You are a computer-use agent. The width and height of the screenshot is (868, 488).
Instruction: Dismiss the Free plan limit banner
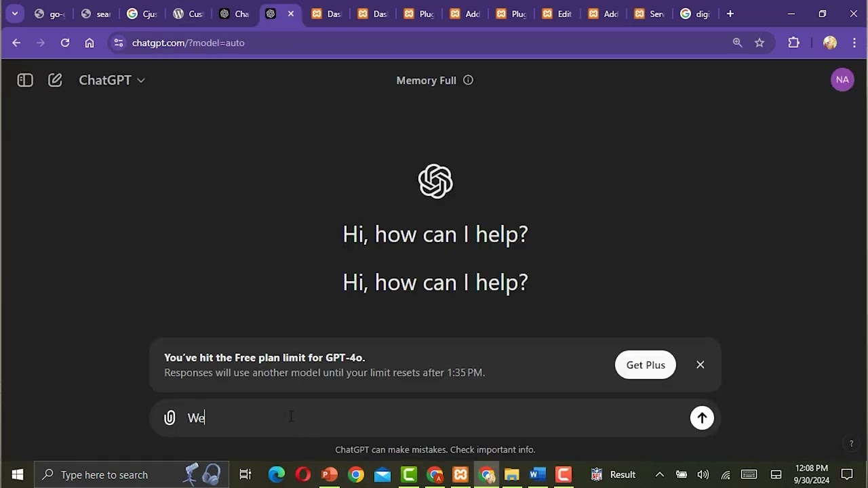[x=701, y=365]
